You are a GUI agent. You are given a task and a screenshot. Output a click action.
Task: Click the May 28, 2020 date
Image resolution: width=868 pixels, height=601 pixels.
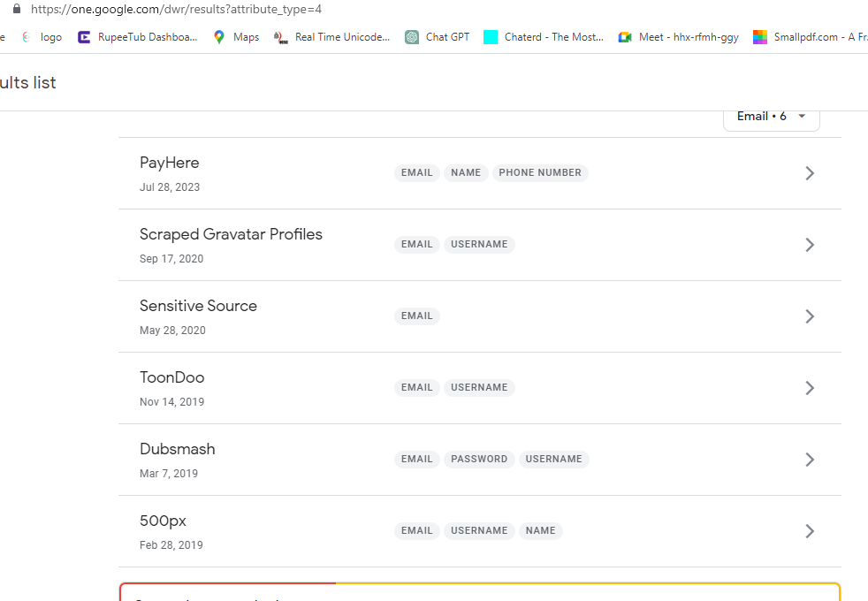coord(172,331)
